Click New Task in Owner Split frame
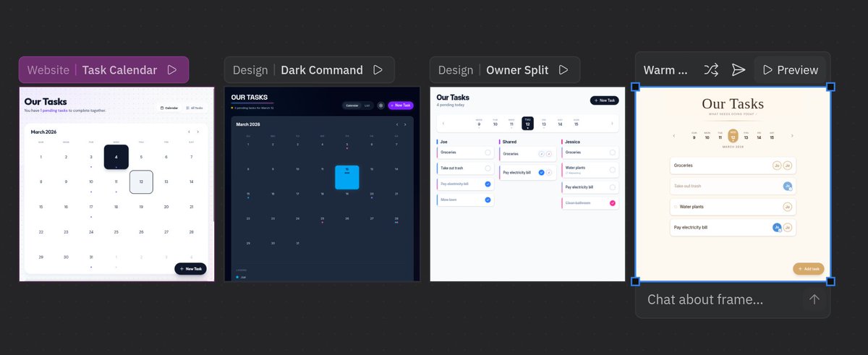Image resolution: width=868 pixels, height=355 pixels. (x=604, y=100)
